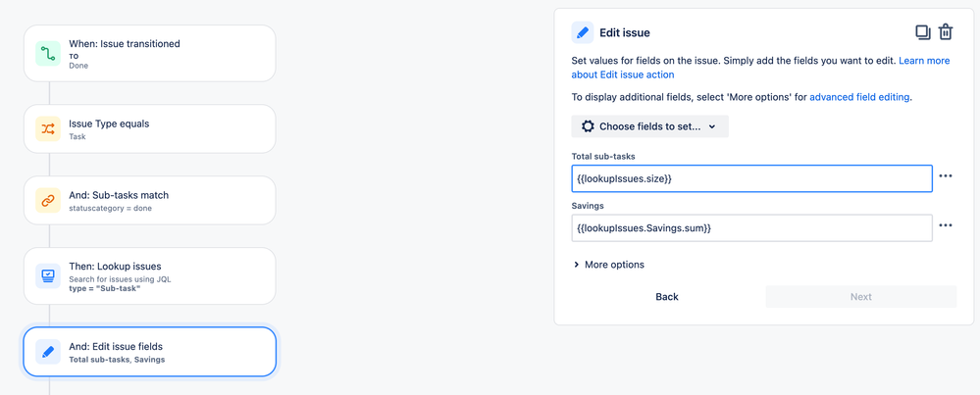Click the green transition trigger icon
This screenshot has width=980, height=395.
pyautogui.click(x=48, y=53)
